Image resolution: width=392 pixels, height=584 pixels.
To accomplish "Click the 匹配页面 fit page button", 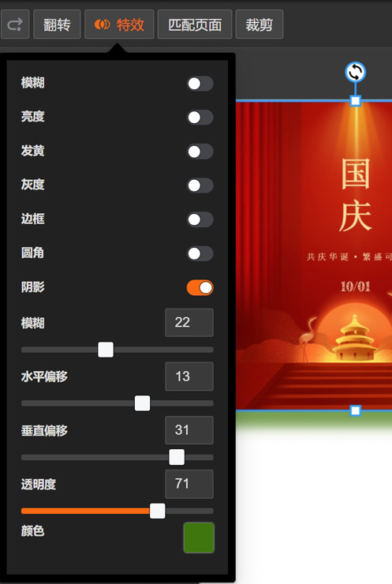I will pyautogui.click(x=195, y=24).
